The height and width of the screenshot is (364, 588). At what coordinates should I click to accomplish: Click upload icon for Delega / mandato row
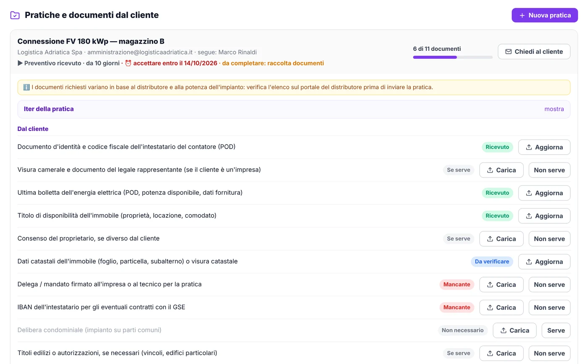pyautogui.click(x=490, y=285)
